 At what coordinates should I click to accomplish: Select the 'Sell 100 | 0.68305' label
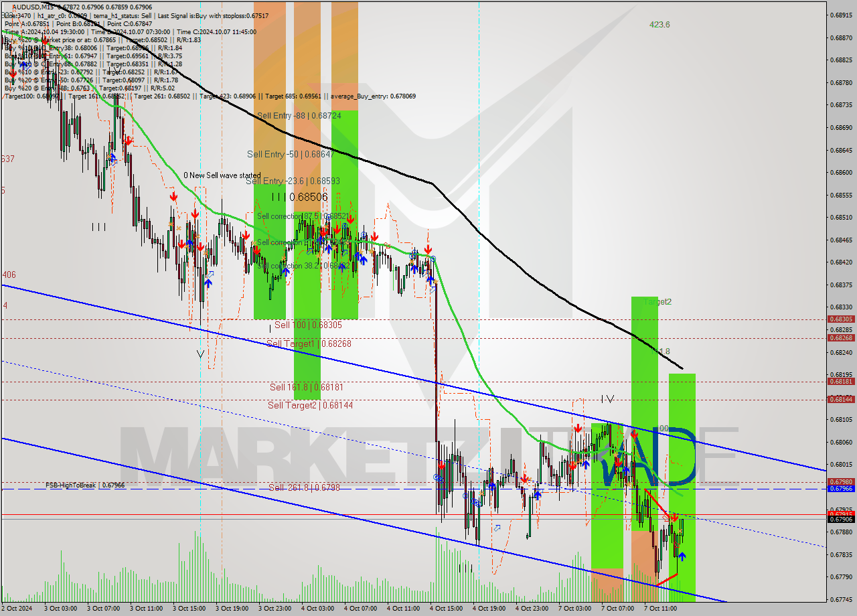(308, 325)
